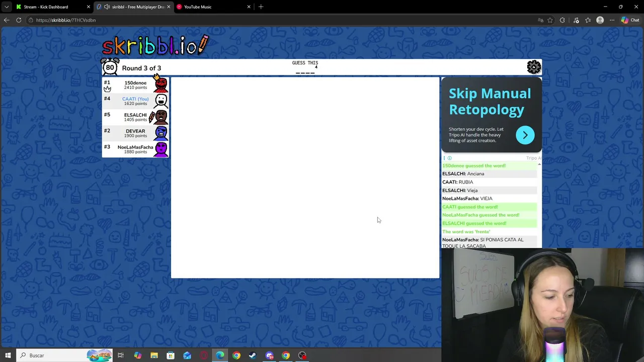Select ELSALCHI's brown avatar
Screen dimensions: 644x362
coord(160,117)
